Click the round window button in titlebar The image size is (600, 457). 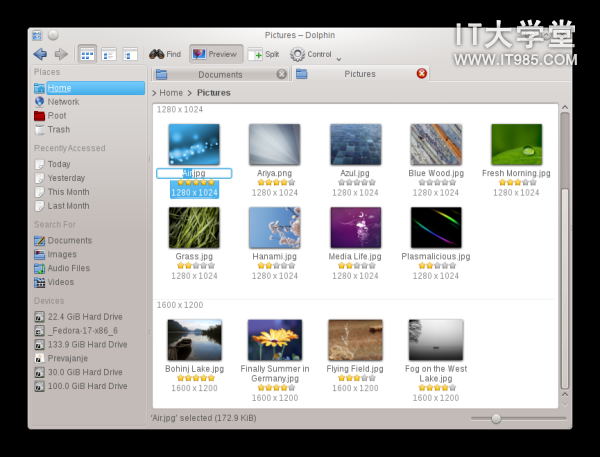(x=53, y=35)
